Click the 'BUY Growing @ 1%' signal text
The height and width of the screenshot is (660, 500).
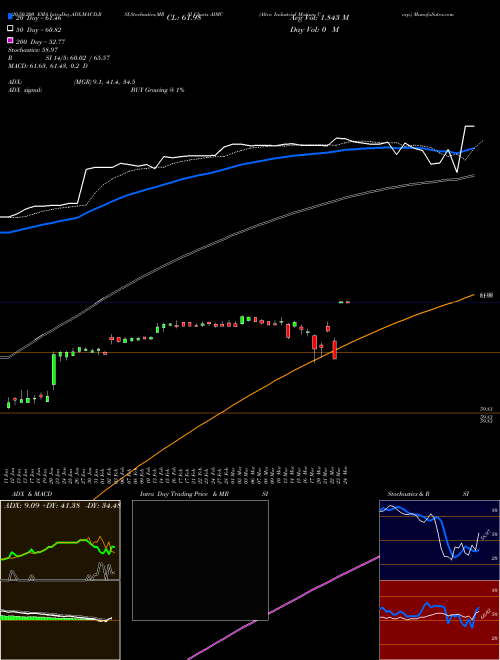click(157, 90)
